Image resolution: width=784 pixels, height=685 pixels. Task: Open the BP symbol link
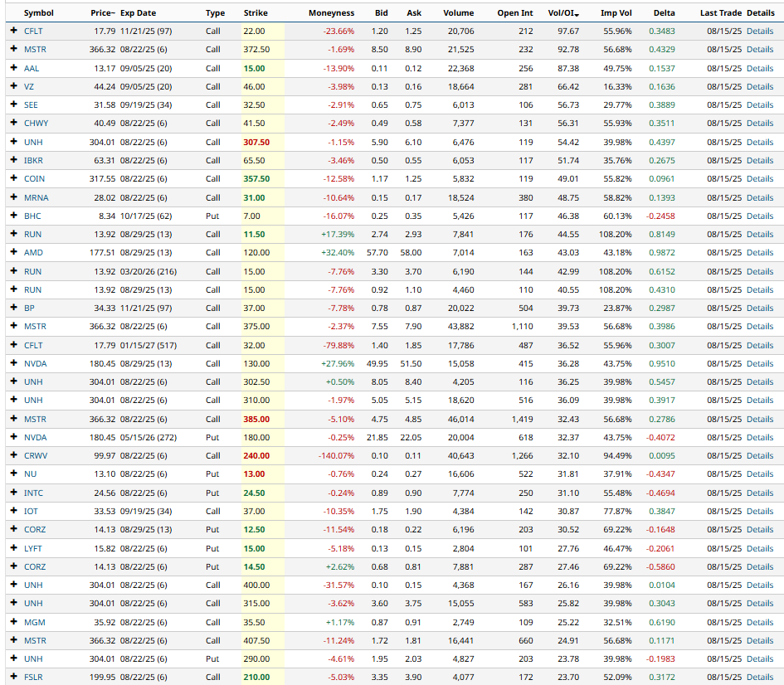pos(29,308)
